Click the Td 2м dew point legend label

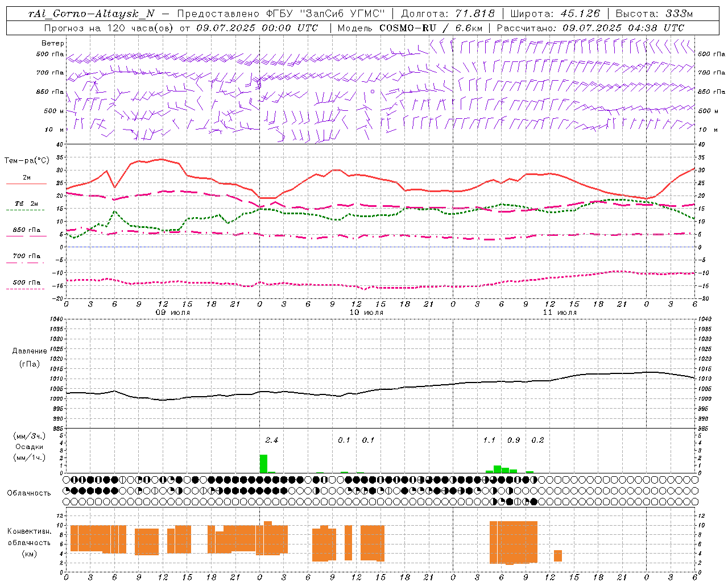click(x=26, y=203)
